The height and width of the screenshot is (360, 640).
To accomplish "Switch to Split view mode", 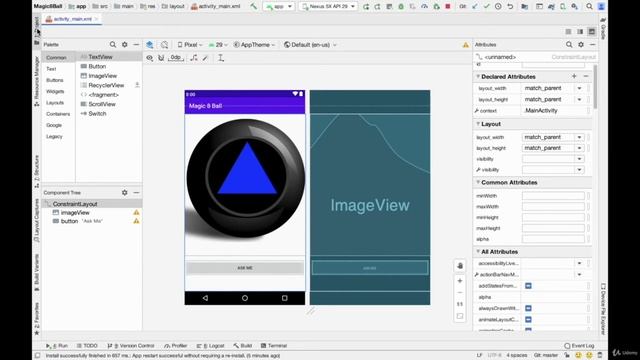I will pos(580,31).
